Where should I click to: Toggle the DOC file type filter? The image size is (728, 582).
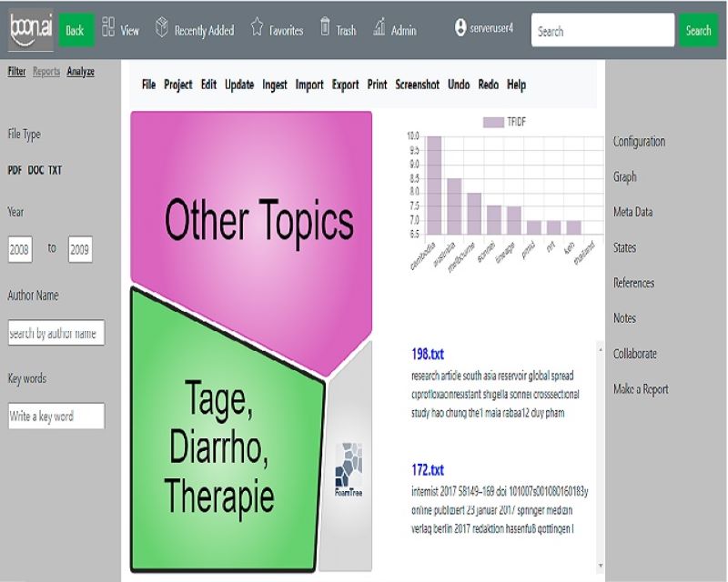[35, 170]
